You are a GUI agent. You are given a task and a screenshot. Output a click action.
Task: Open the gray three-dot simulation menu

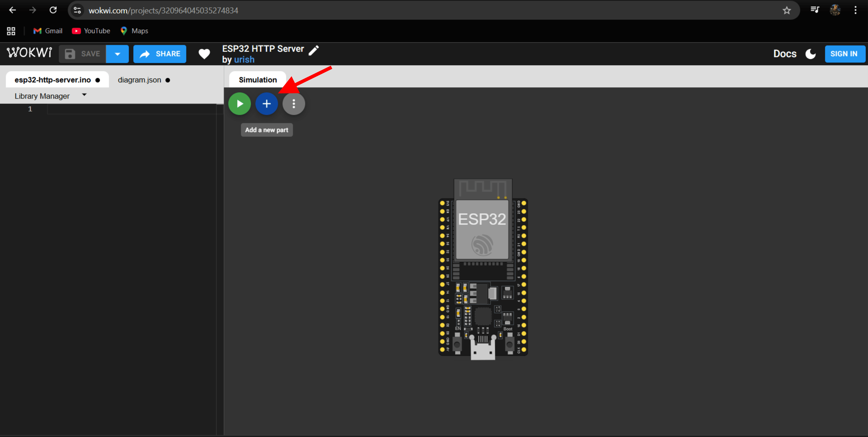[293, 104]
